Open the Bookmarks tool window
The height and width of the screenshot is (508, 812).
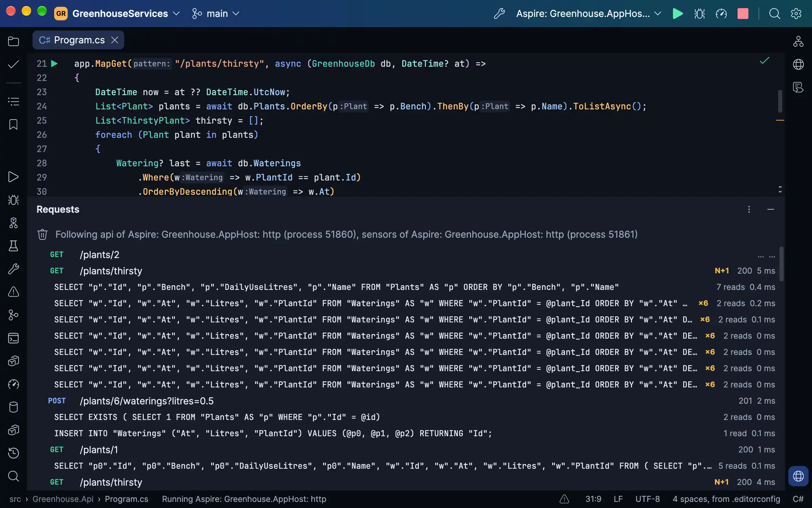pyautogui.click(x=14, y=124)
